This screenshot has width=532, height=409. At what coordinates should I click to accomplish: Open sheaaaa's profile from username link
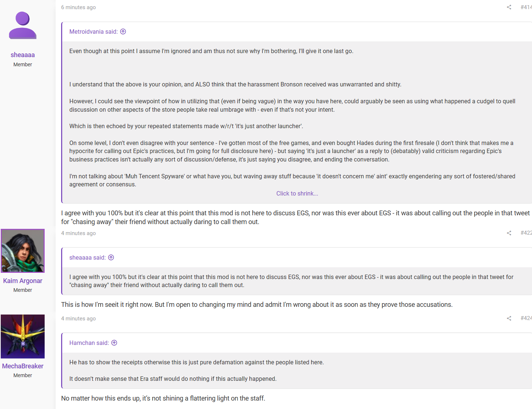click(23, 55)
